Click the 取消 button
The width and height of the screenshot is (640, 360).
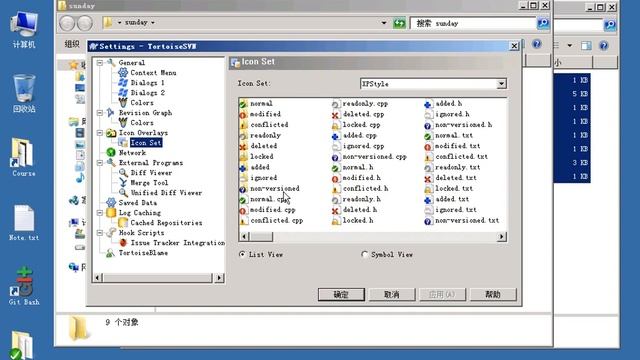(x=391, y=294)
